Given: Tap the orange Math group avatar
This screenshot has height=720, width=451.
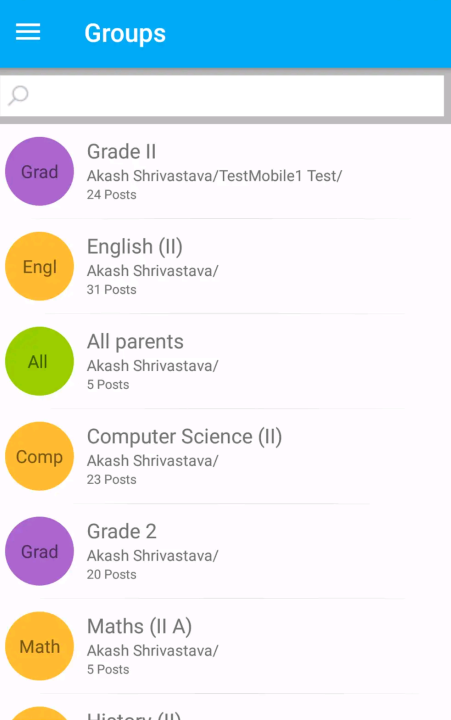Looking at the screenshot, I should tap(39, 646).
